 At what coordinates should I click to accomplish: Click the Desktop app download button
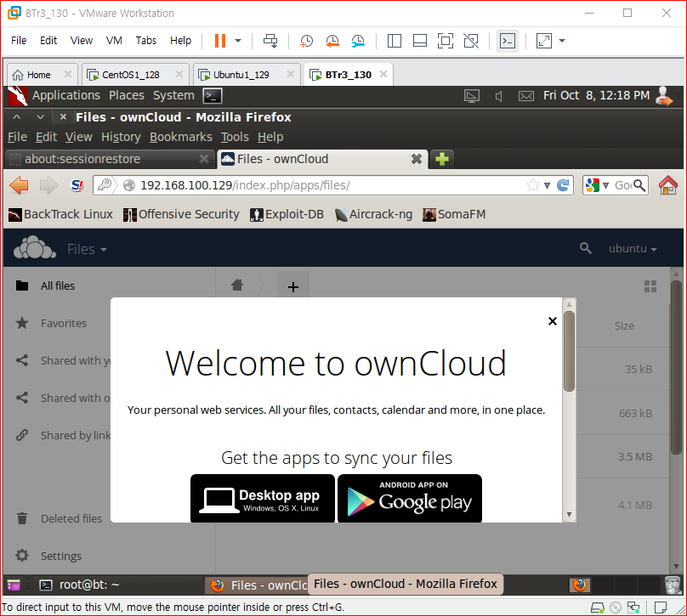pos(263,498)
